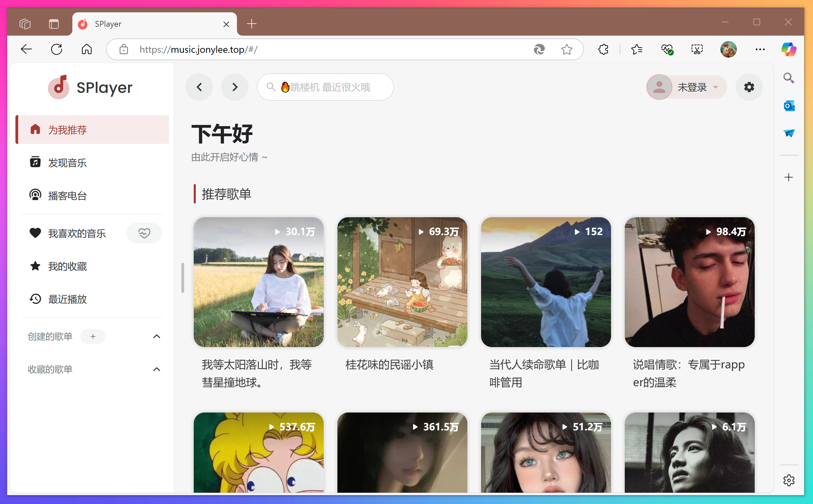The image size is (813, 504).
Task: Select the 播客电台 podcast icon
Action: 35,195
